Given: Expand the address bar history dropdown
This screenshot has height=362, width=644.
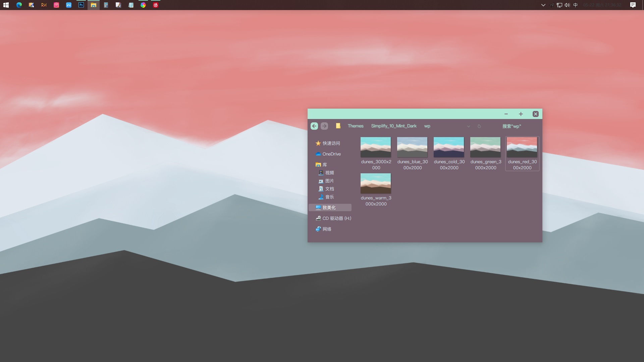Looking at the screenshot, I should [469, 126].
